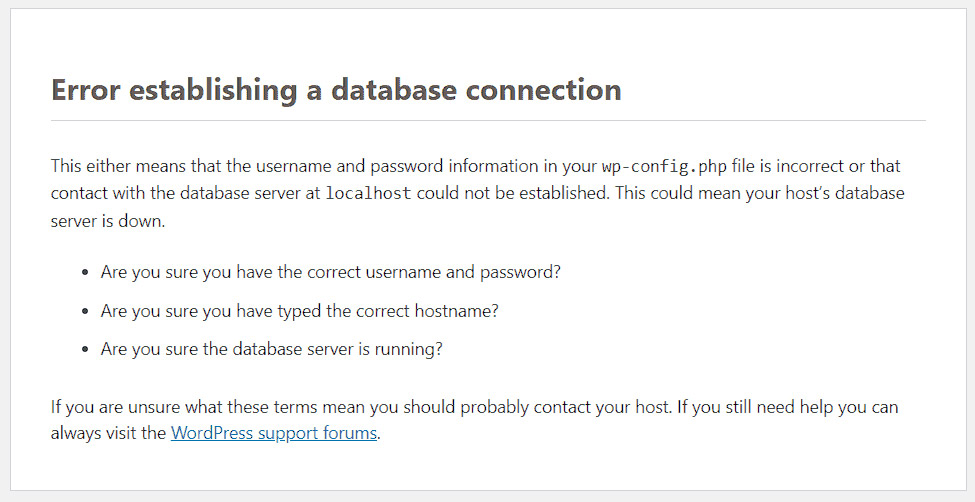The width and height of the screenshot is (975, 502).
Task: Click the word 'connection' in the heading
Action: 543,90
